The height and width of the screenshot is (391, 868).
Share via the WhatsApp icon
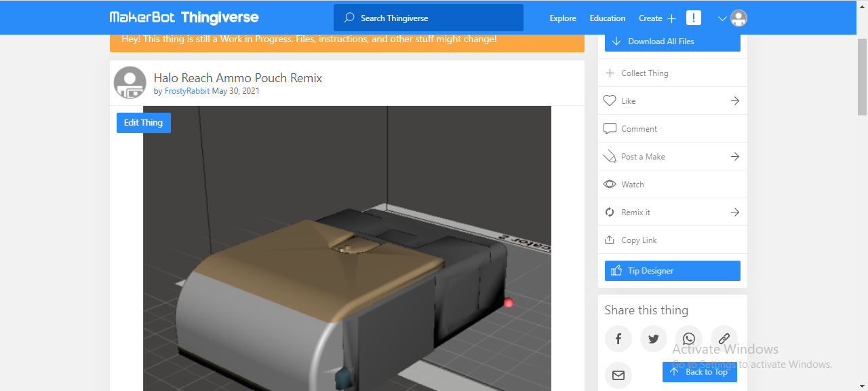pyautogui.click(x=689, y=339)
